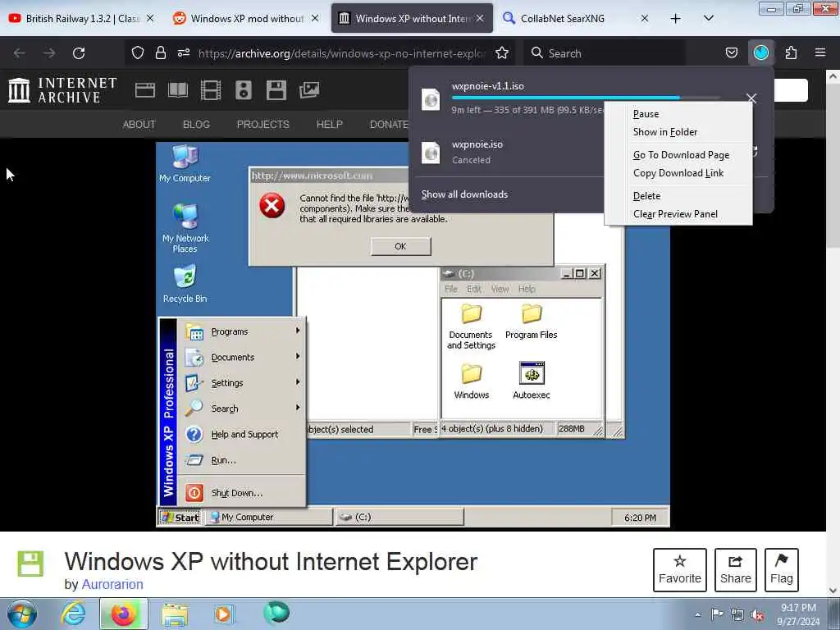Switch to British Railway 1.3.2 tab

83,19
